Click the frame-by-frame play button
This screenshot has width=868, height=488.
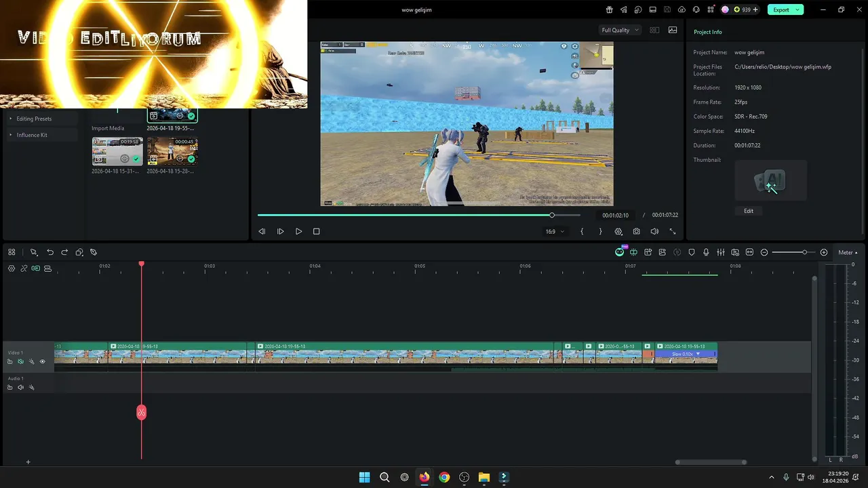[280, 231]
